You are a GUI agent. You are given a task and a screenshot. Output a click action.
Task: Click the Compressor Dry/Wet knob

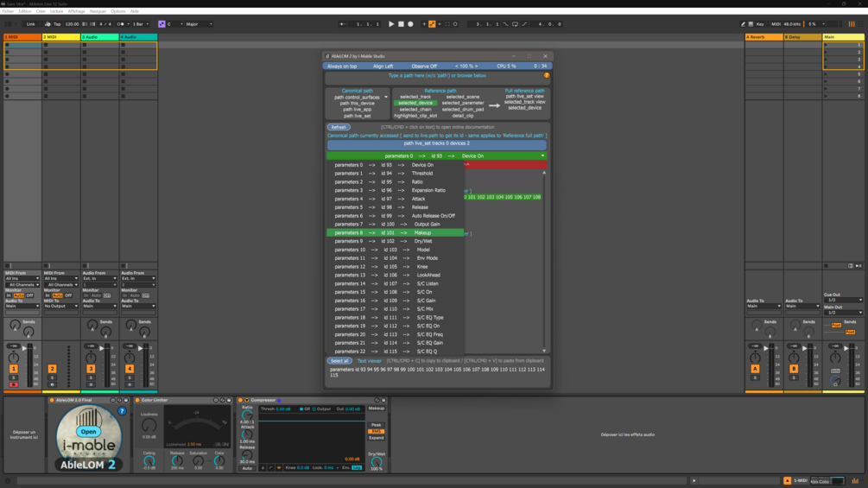377,461
